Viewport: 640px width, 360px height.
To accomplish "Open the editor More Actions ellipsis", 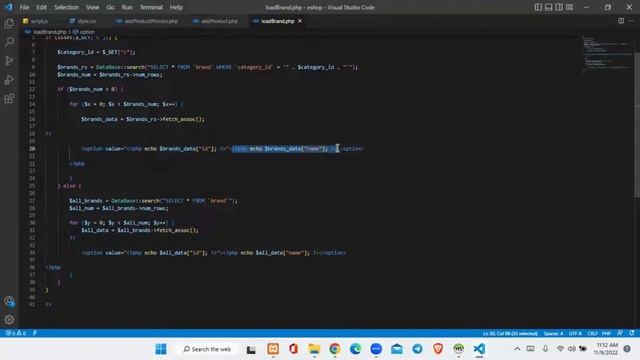I will click(x=631, y=21).
